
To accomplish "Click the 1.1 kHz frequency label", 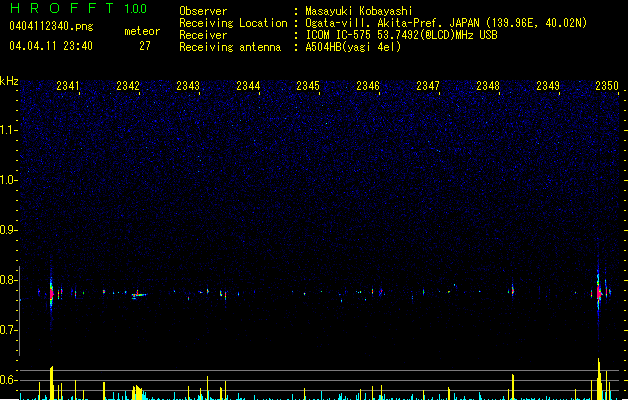I will (8, 130).
